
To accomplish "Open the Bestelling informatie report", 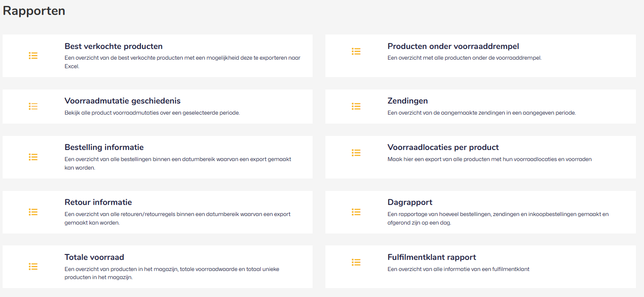I will point(104,147).
